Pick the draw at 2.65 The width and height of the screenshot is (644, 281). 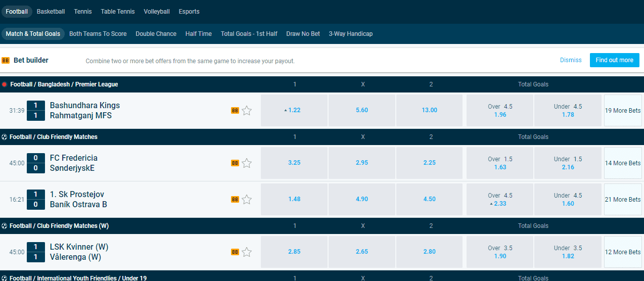[x=362, y=252]
